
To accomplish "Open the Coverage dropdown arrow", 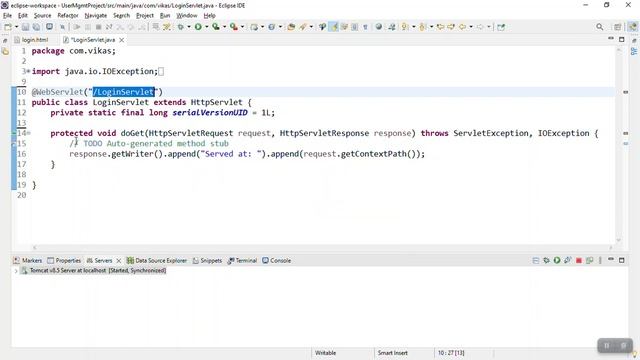I will pyautogui.click(x=224, y=27).
